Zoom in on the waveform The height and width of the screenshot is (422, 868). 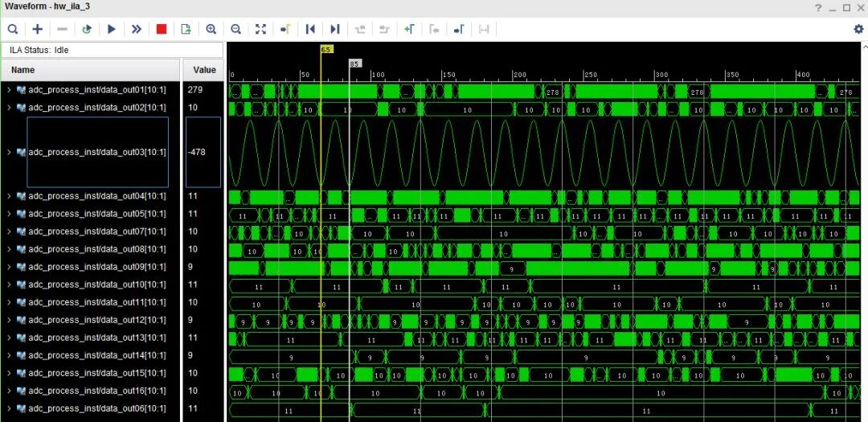[x=211, y=29]
